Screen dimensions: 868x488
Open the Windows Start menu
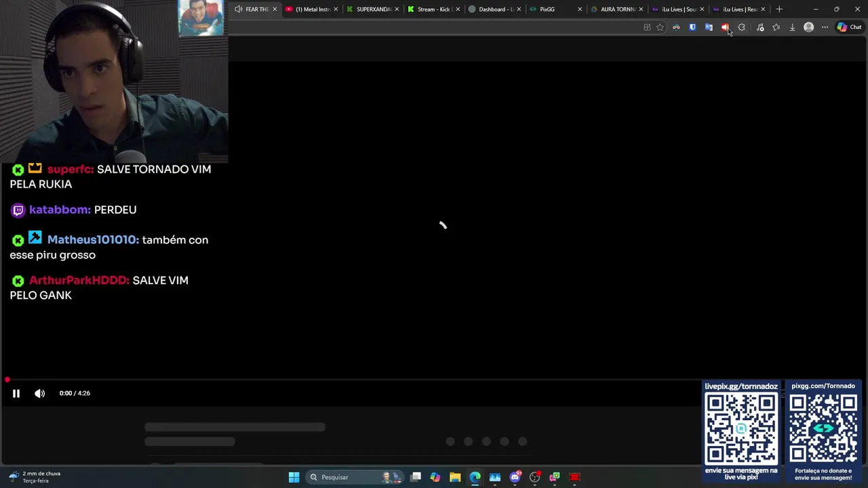tap(294, 477)
